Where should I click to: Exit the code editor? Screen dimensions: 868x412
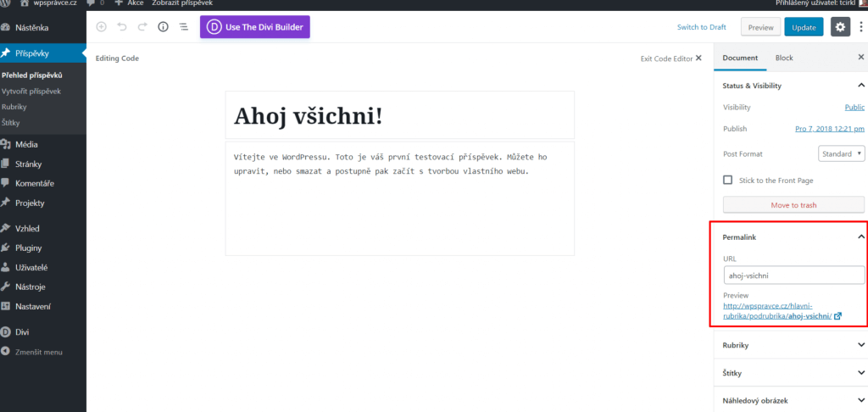pos(671,58)
